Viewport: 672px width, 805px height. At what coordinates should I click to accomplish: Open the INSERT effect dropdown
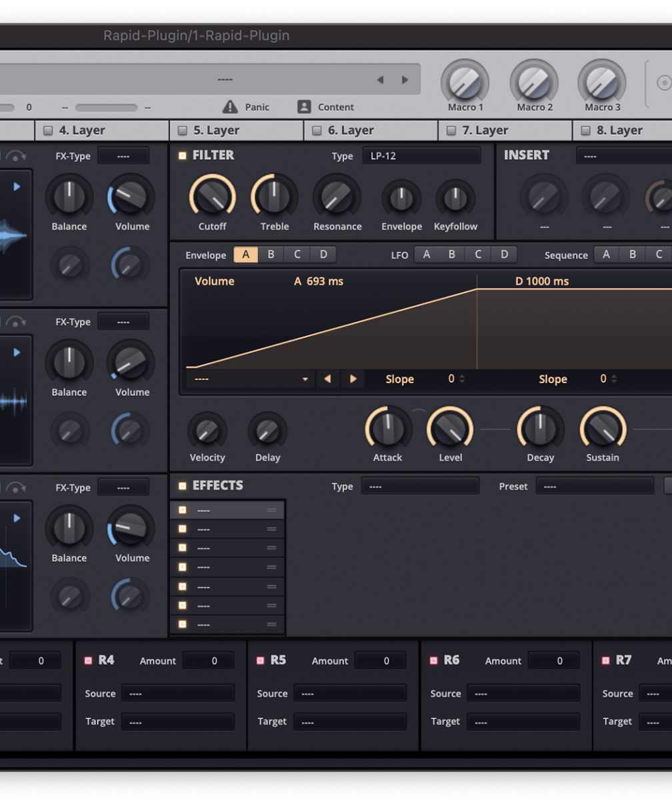click(624, 156)
